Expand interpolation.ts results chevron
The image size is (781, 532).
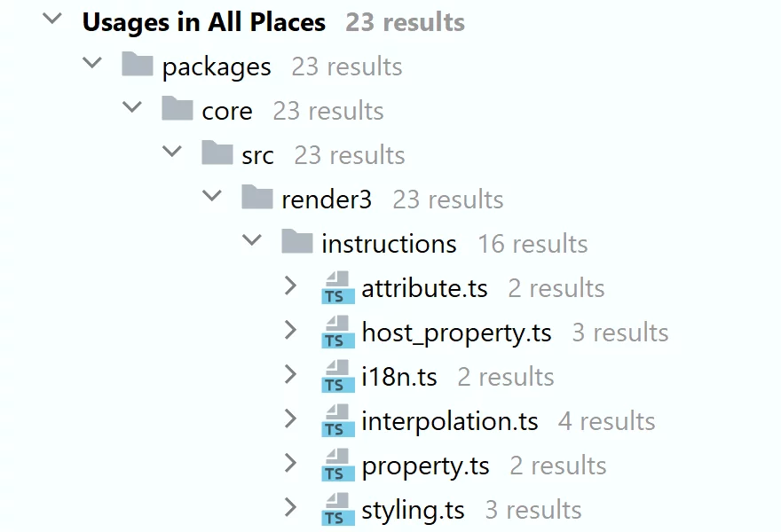pyautogui.click(x=290, y=419)
